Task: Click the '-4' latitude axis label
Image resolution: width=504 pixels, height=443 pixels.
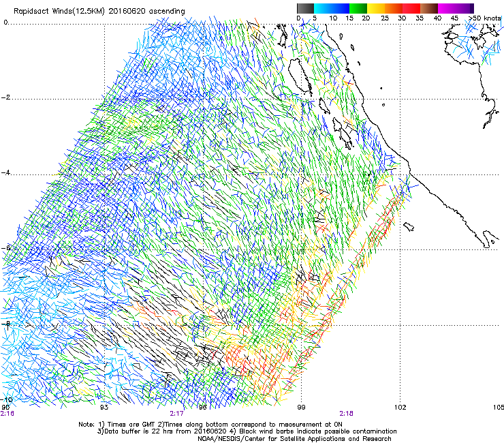Action: [5, 172]
